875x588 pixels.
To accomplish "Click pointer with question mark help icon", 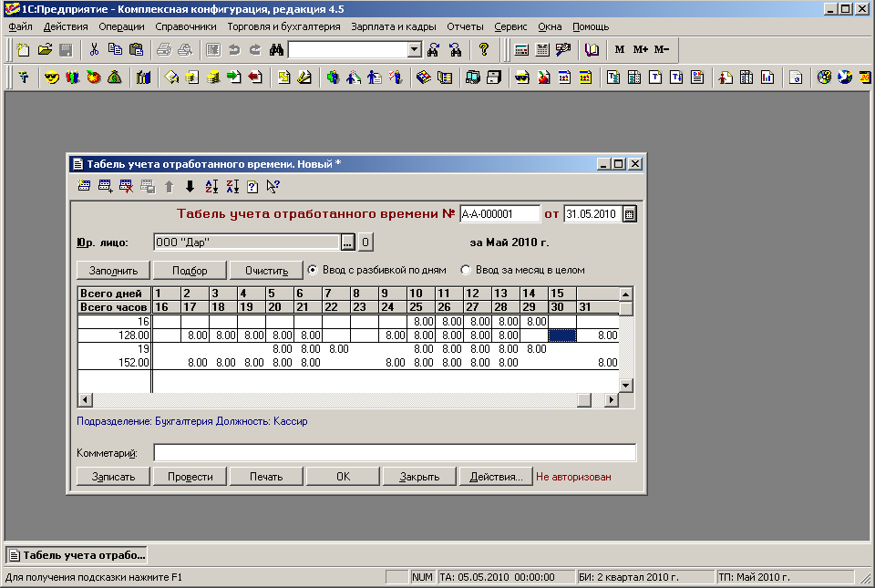I will tap(273, 186).
